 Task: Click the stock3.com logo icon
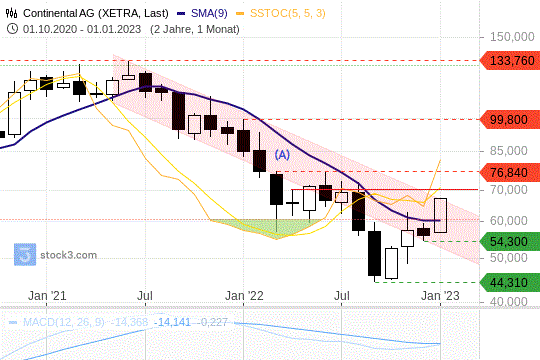25,255
